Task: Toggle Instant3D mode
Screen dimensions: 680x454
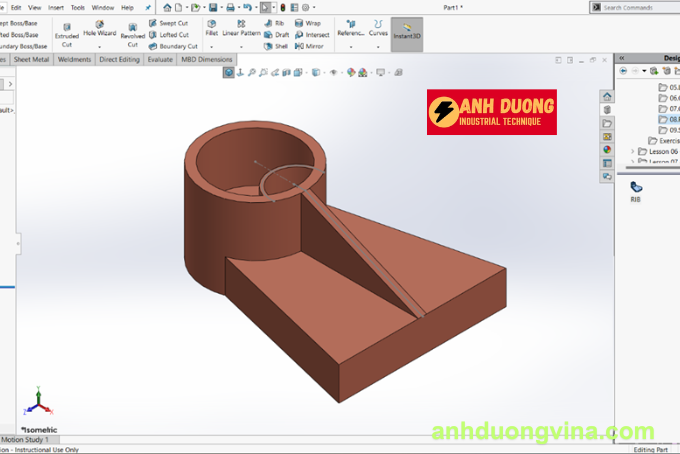Action: [407, 32]
